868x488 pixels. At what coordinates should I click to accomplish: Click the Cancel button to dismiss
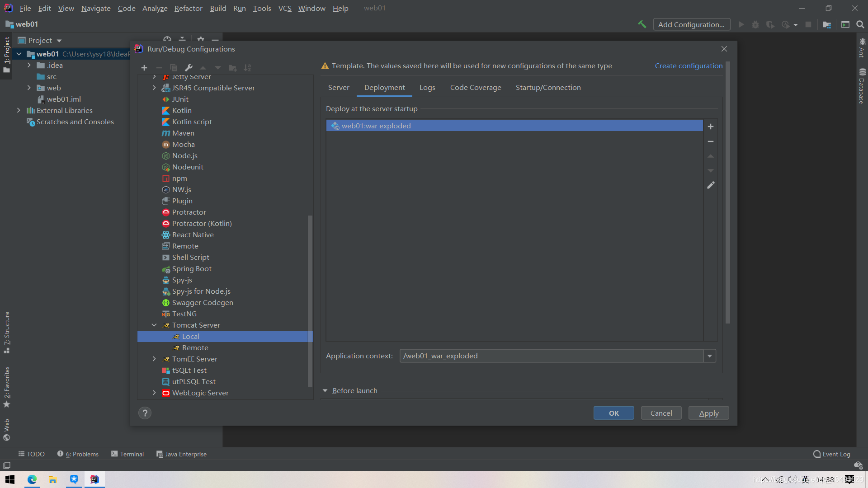[661, 413]
